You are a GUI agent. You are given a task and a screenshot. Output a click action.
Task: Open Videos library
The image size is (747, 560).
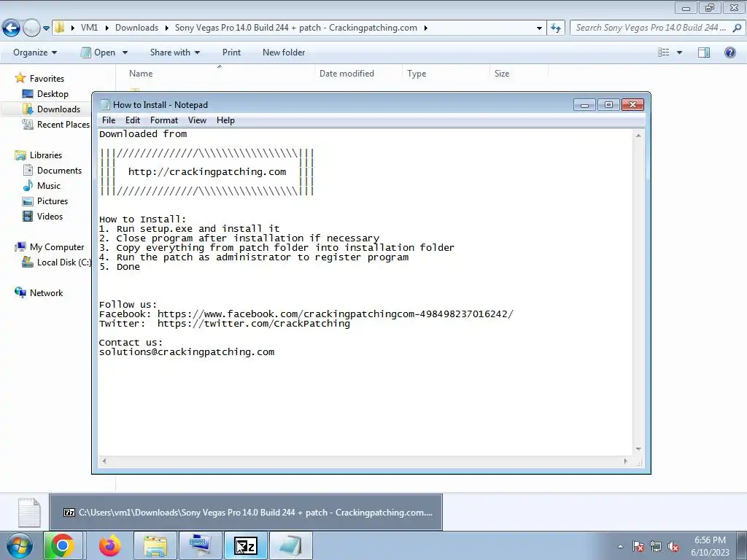point(43,216)
